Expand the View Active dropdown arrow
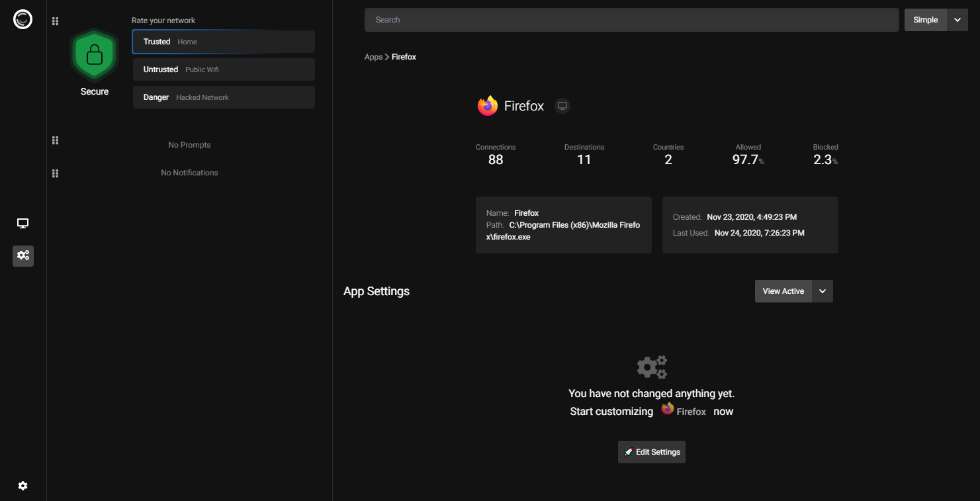Image resolution: width=980 pixels, height=501 pixels. [x=823, y=291]
